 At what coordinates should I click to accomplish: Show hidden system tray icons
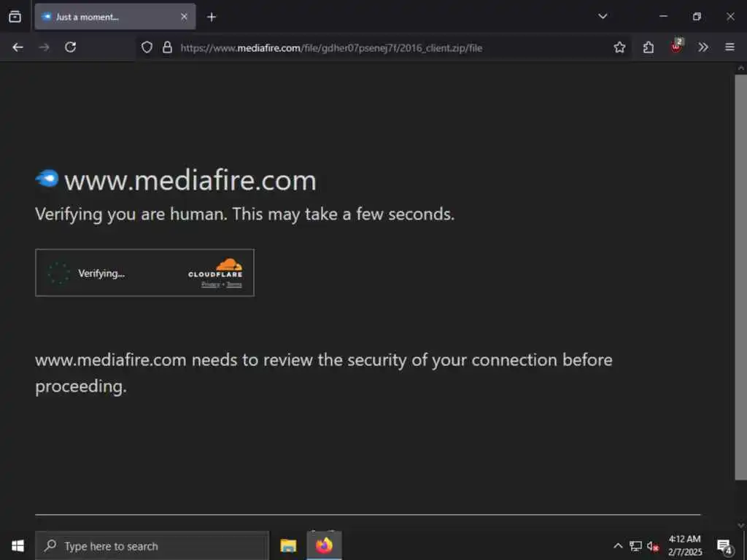point(618,545)
